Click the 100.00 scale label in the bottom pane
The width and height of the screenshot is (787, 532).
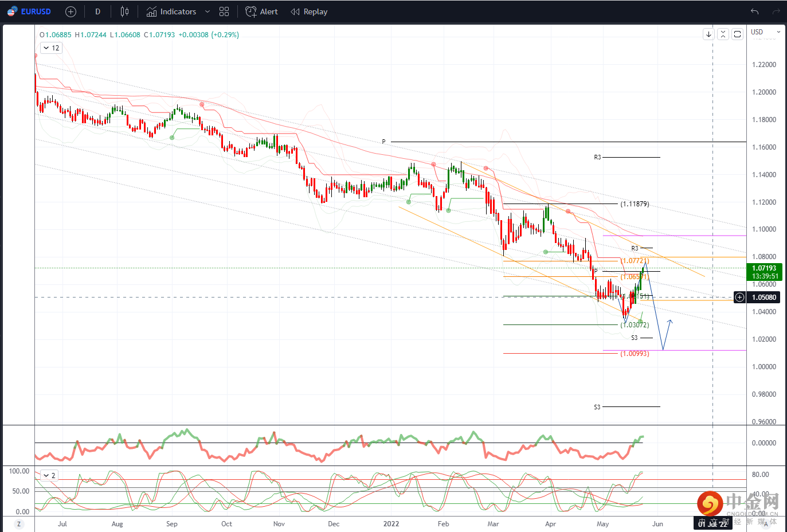pyautogui.click(x=19, y=471)
